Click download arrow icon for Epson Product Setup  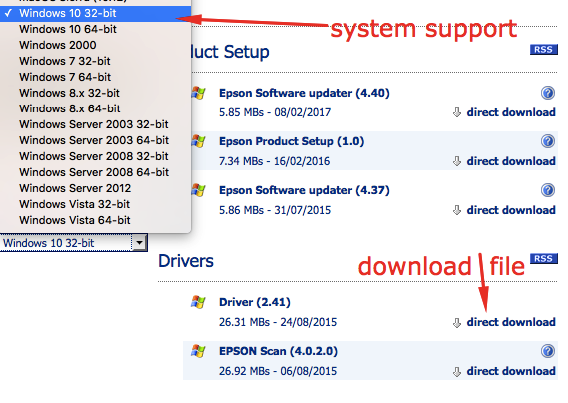[x=457, y=161]
